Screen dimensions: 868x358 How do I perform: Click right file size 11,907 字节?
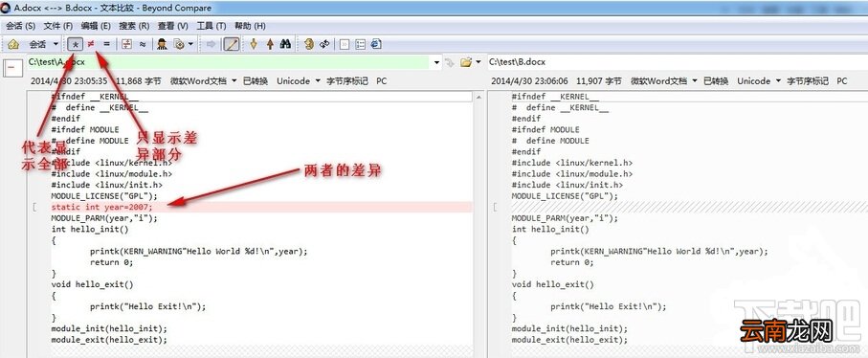(599, 80)
